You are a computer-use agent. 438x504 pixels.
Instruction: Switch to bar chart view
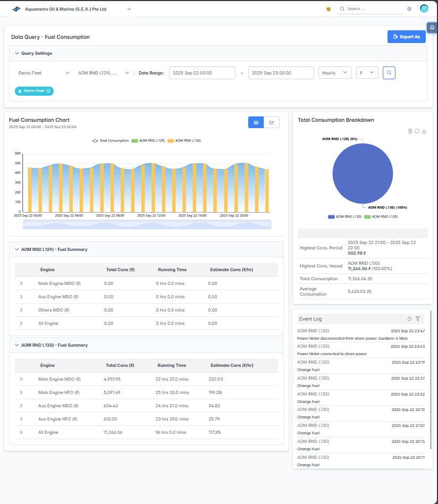pos(256,122)
